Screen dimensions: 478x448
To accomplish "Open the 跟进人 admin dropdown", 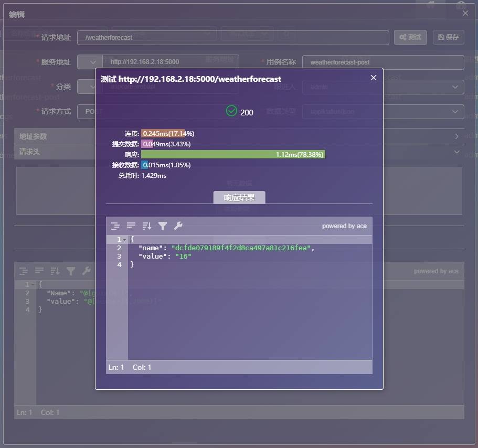I will [383, 87].
